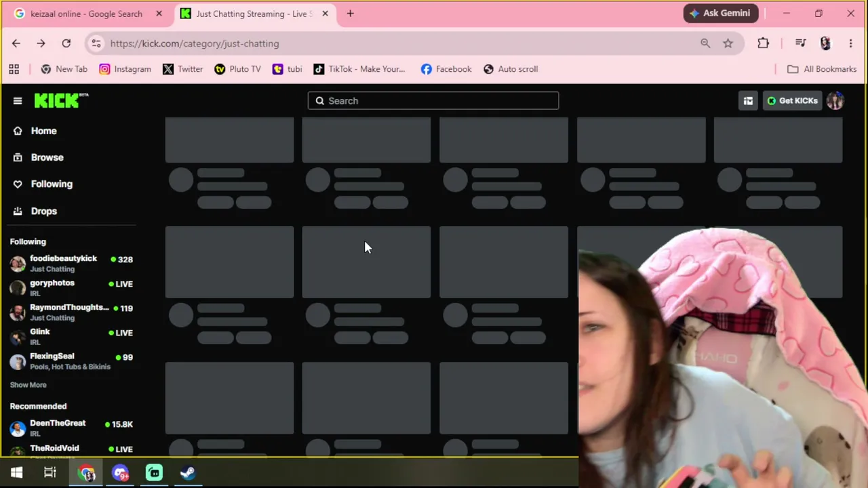Open the Following sidebar page
This screenshot has width=868, height=488.
[x=52, y=184]
